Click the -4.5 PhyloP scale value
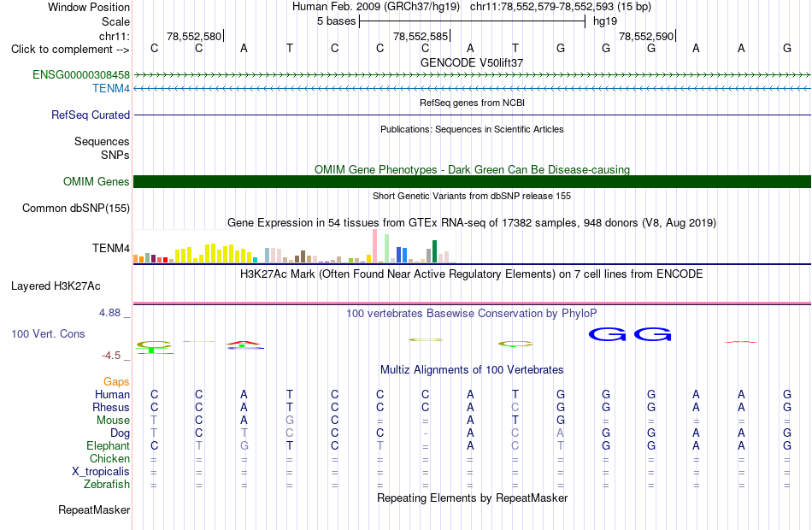The image size is (812, 530). (x=111, y=356)
